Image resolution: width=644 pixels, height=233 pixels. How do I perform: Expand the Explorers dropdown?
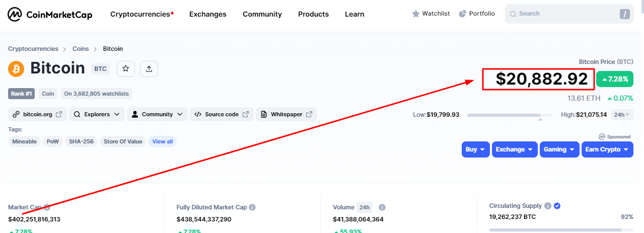pyautogui.click(x=97, y=114)
